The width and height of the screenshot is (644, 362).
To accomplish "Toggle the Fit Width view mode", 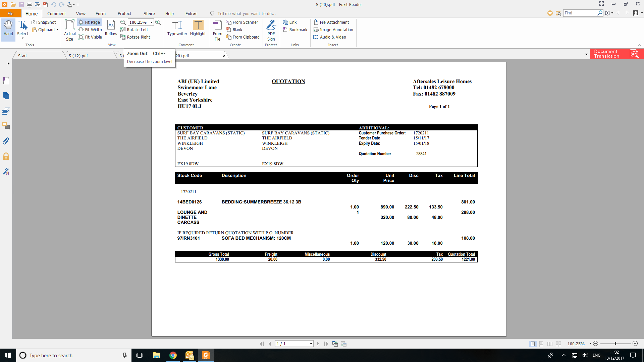I will click(x=90, y=29).
